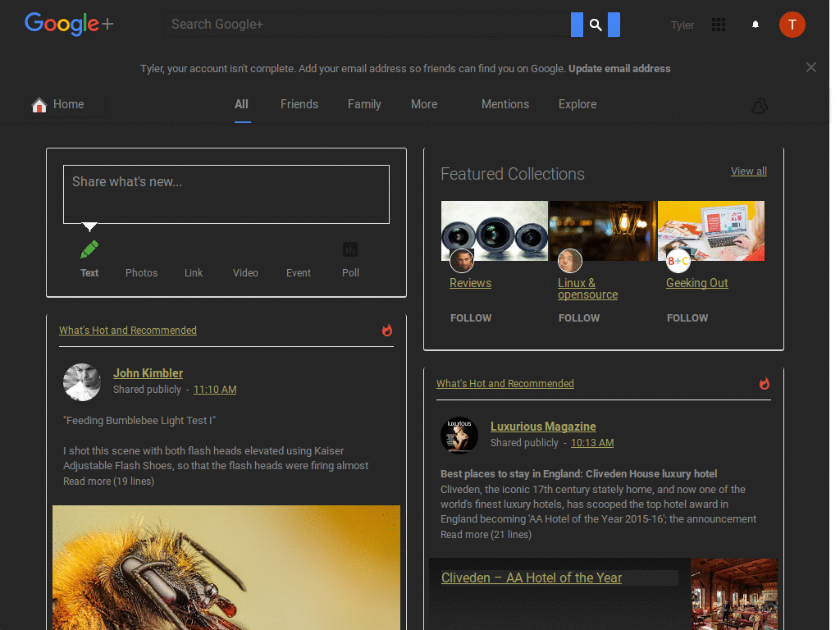Open the Explore tab
This screenshot has height=630, width=840.
[577, 104]
